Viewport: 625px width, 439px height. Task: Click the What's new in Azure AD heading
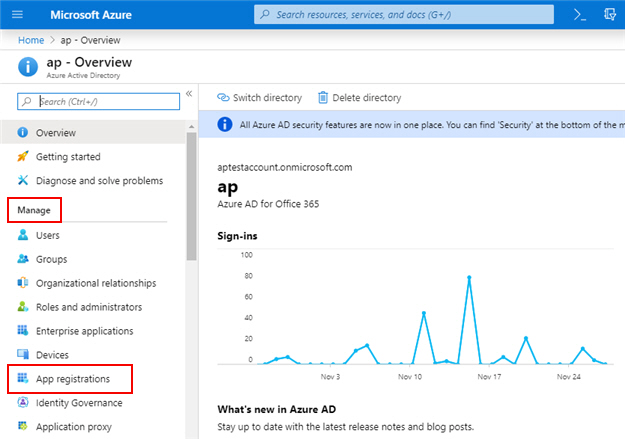[277, 409]
